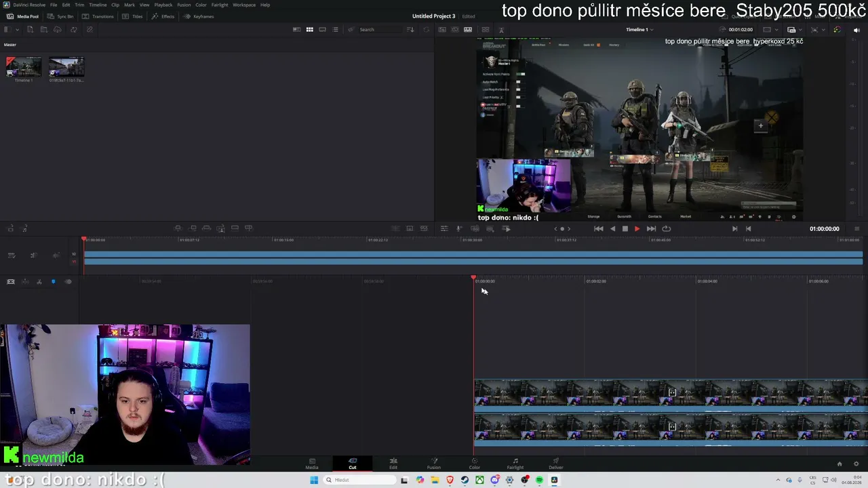Switch viewer to source clip mode
868x488 pixels.
442,30
